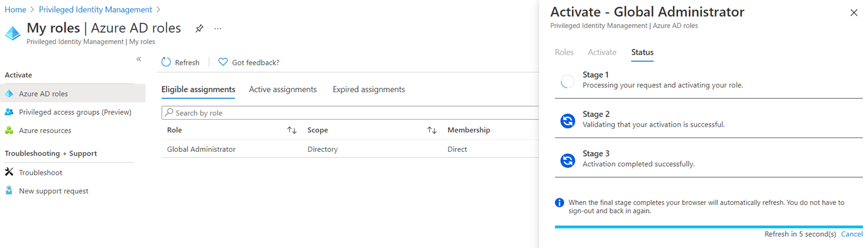The image size is (868, 248).
Task: Click the Refresh icon in toolbar
Action: [166, 62]
